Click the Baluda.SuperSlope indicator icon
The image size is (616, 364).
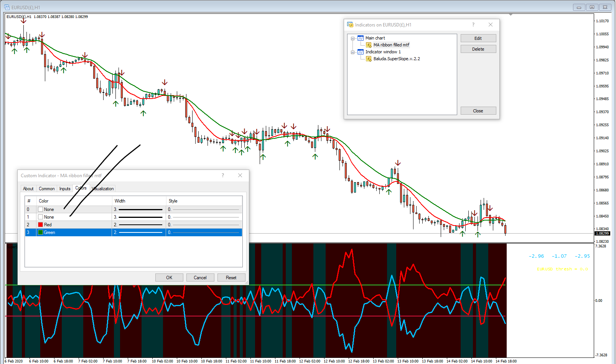pyautogui.click(x=369, y=59)
